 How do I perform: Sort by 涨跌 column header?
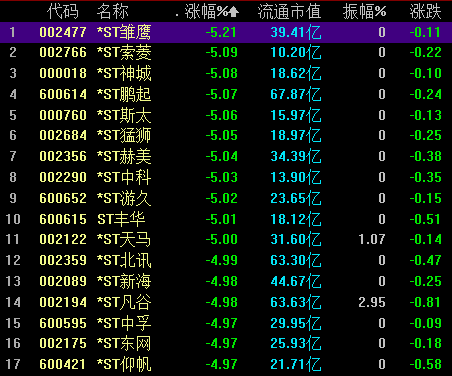(426, 12)
